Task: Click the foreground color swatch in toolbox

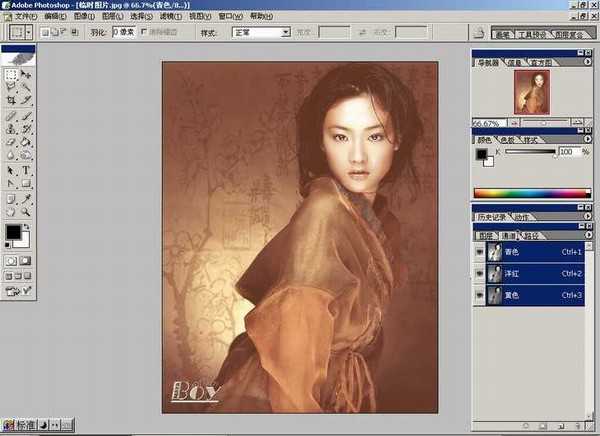Action: pyautogui.click(x=13, y=232)
